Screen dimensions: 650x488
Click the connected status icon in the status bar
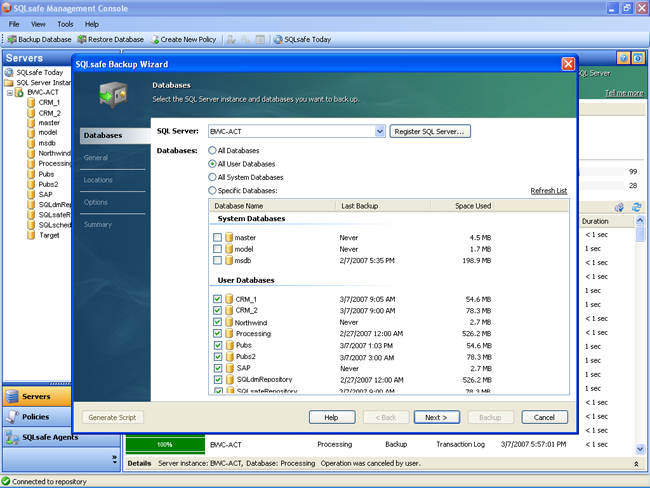(6, 481)
